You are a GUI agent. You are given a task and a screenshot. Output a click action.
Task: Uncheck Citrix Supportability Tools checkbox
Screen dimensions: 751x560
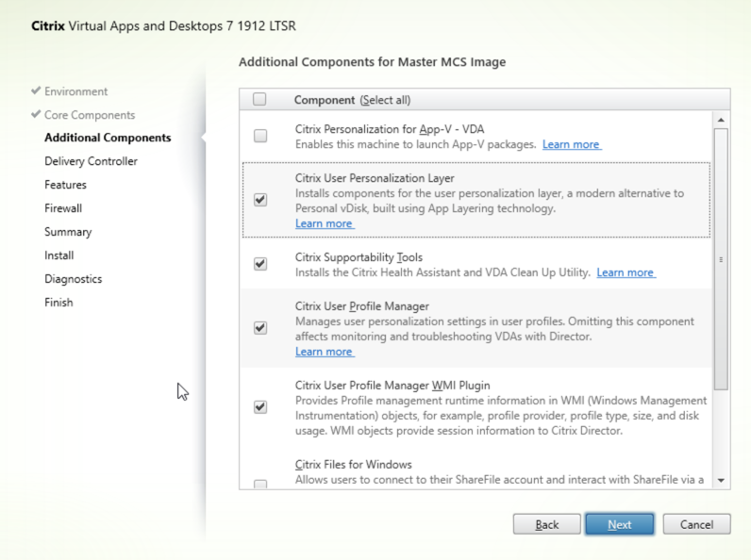pos(260,264)
